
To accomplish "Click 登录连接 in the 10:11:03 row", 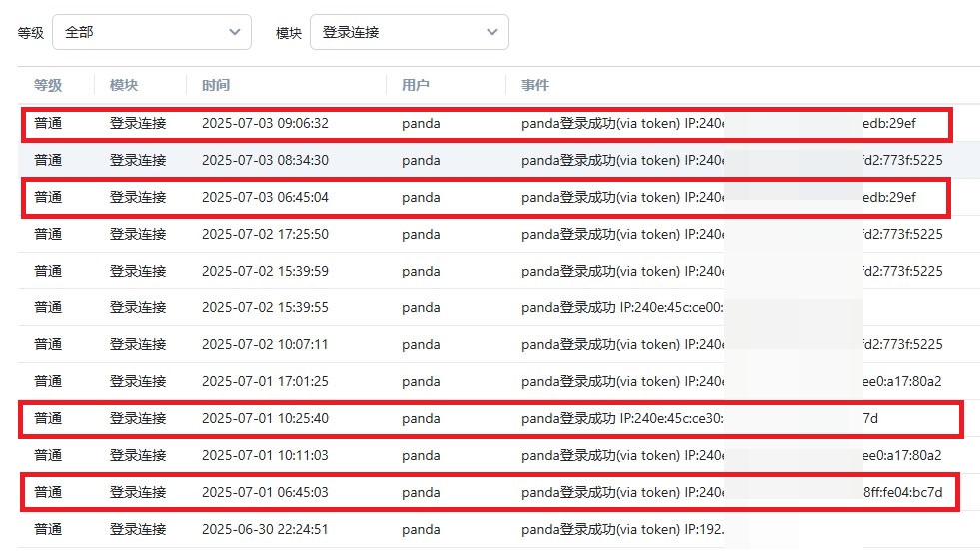I will click(138, 454).
